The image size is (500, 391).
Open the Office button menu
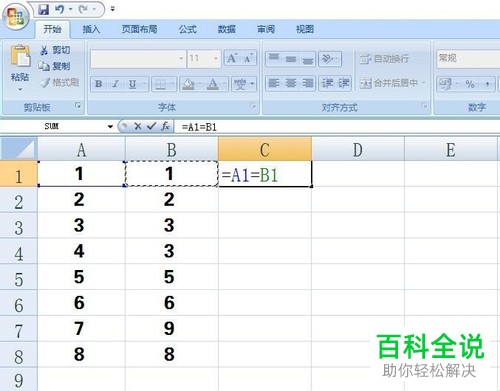15,16
